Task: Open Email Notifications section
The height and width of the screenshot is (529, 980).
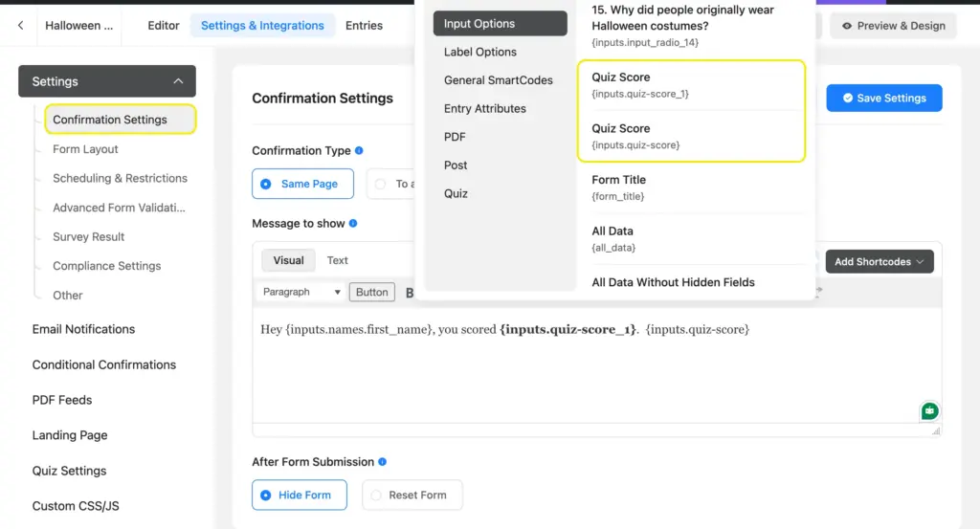Action: point(83,329)
